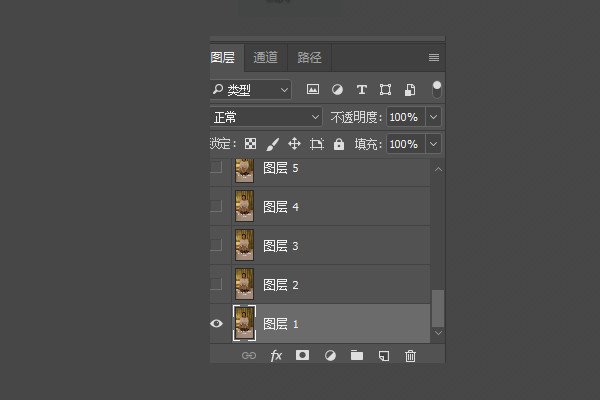The width and height of the screenshot is (600, 400).
Task: Open the 正常 blend mode dropdown
Action: pyautogui.click(x=266, y=117)
